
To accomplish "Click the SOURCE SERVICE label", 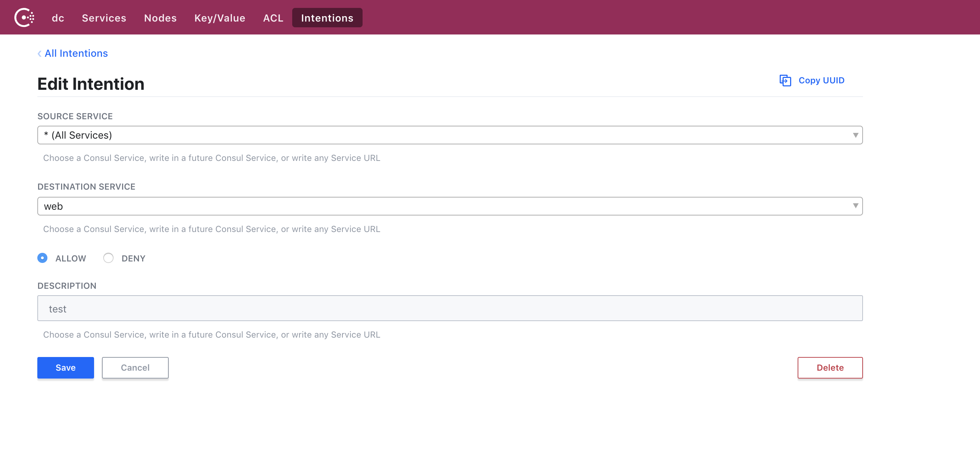I will (75, 116).
